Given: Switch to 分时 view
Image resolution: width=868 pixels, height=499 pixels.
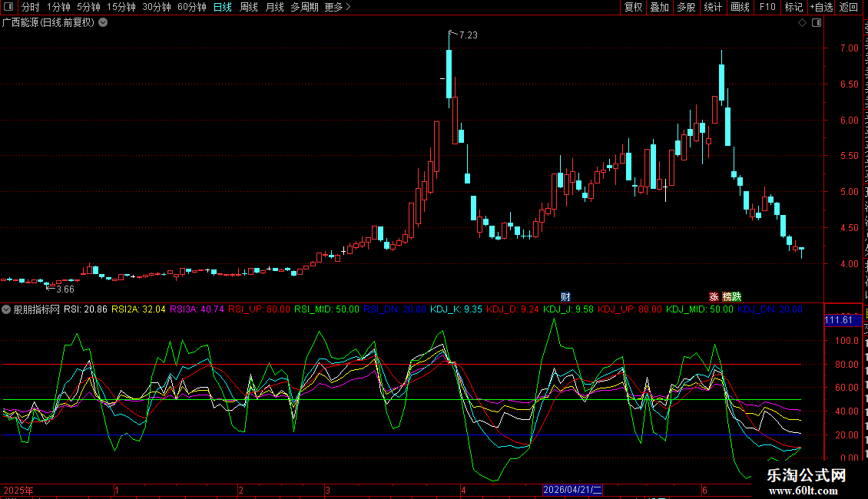Looking at the screenshot, I should (x=31, y=7).
